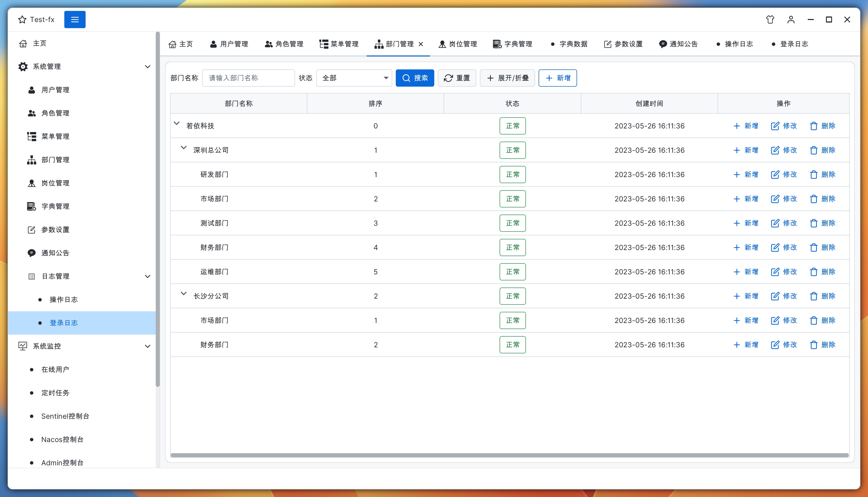Click the blue 搜索 button
Screen dimensions: 868x497
(415, 78)
